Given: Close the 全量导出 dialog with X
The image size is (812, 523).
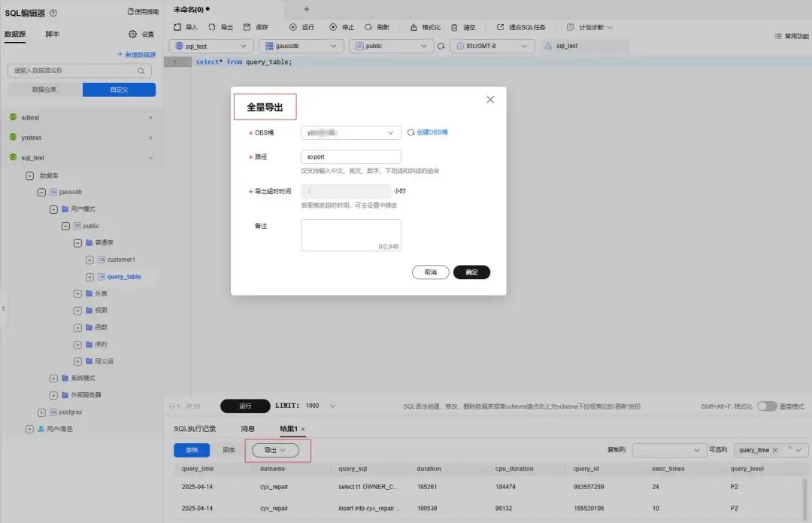Looking at the screenshot, I should pos(490,99).
